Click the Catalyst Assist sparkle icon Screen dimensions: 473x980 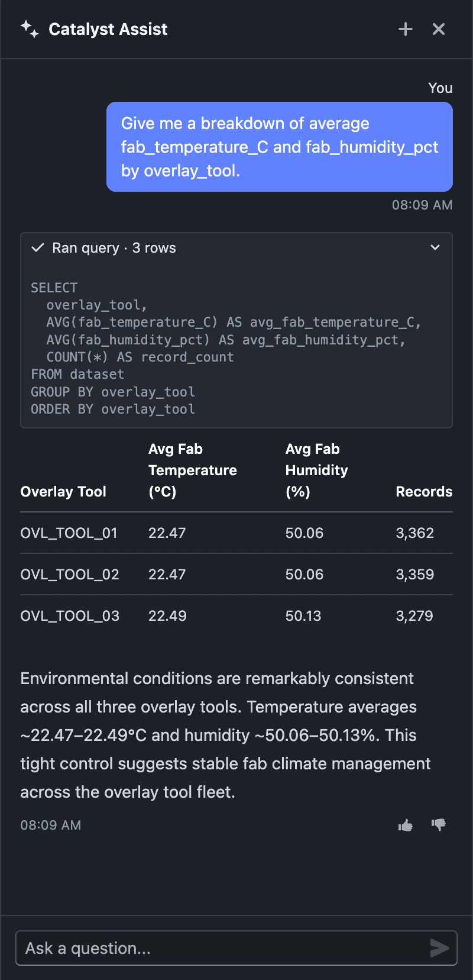coord(30,29)
